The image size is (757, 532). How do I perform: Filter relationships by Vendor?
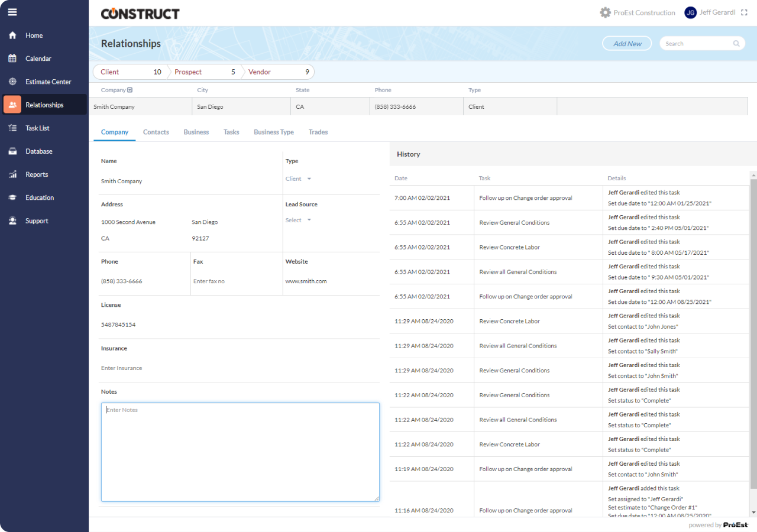coord(260,72)
